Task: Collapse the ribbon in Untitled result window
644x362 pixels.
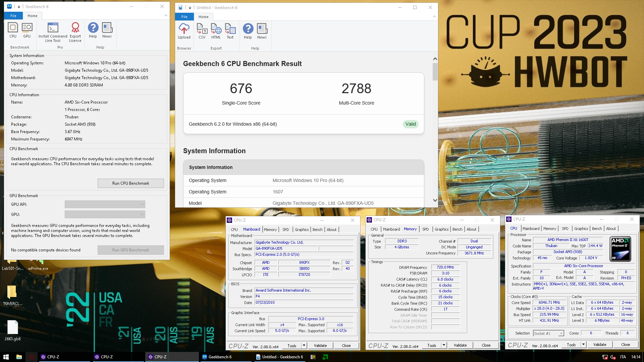Action: [434, 16]
